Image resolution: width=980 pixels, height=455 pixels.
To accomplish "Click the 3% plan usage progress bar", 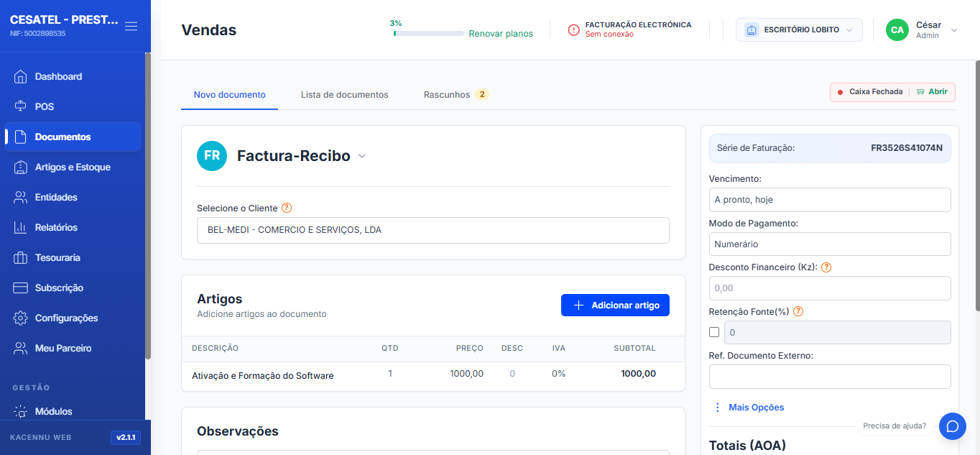I will pos(428,33).
